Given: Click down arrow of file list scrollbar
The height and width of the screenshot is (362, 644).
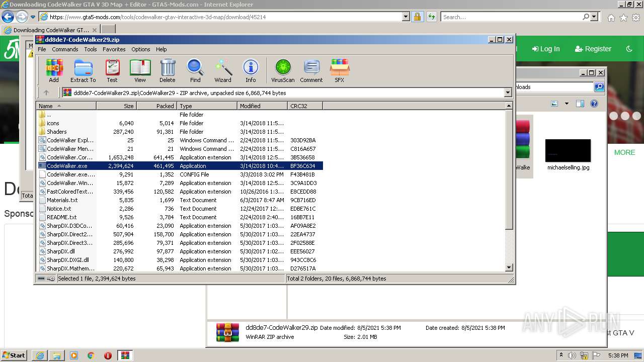Looking at the screenshot, I should (x=509, y=267).
